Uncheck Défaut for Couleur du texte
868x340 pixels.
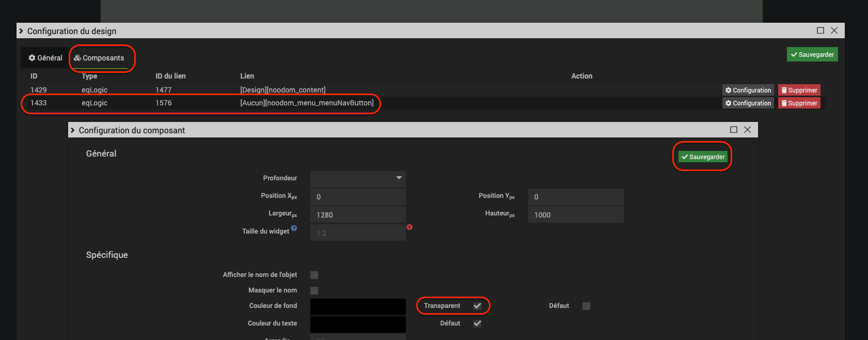477,323
